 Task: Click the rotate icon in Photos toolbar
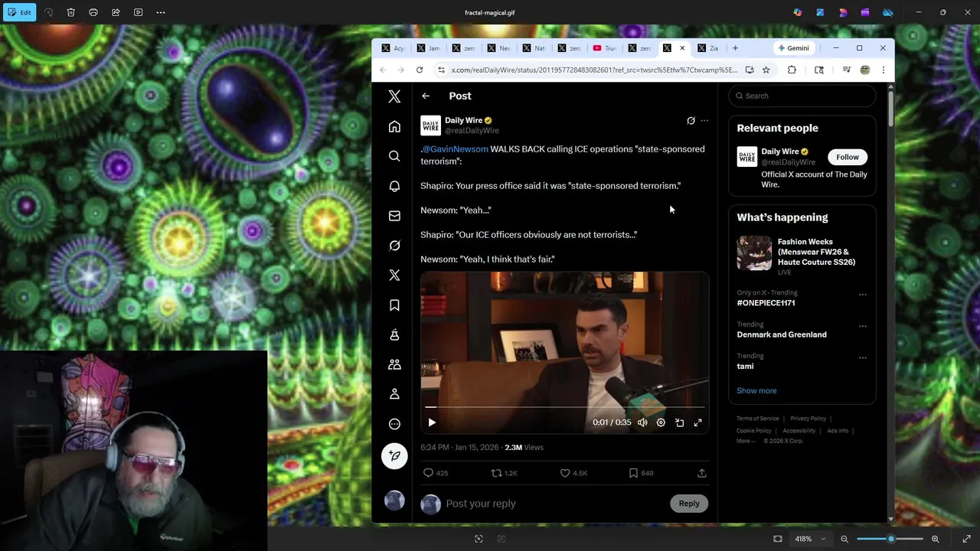point(48,12)
